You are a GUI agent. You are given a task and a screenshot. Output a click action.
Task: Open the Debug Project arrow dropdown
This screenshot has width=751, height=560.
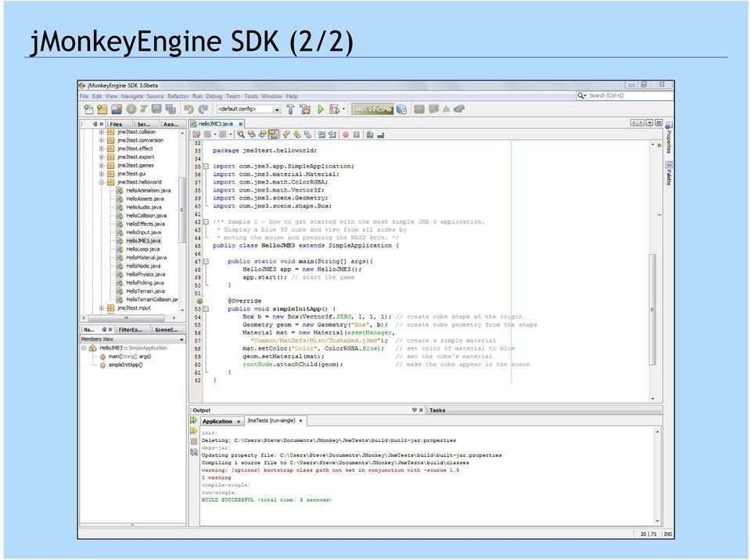(343, 109)
